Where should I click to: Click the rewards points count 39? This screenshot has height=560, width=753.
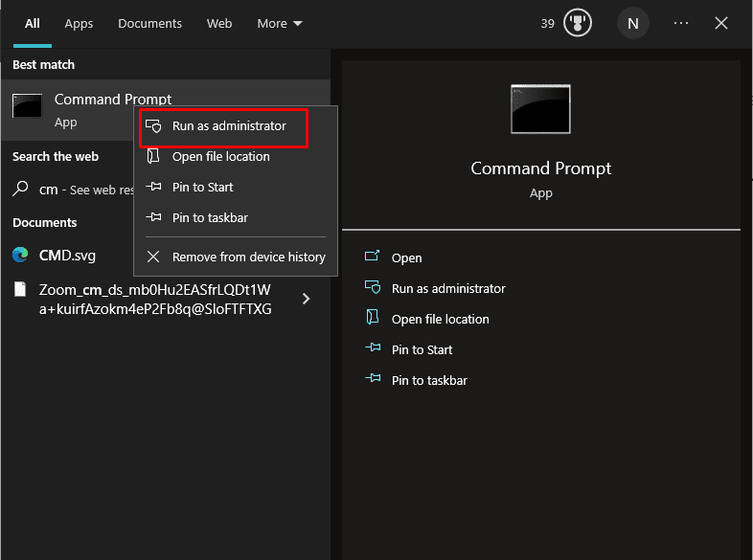click(547, 24)
